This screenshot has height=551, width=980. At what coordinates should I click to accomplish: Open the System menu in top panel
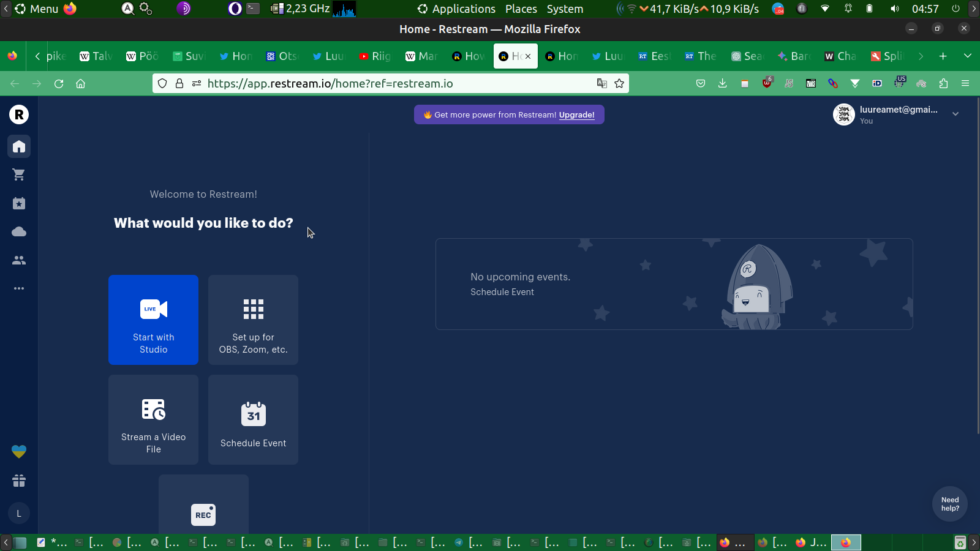coord(565,9)
